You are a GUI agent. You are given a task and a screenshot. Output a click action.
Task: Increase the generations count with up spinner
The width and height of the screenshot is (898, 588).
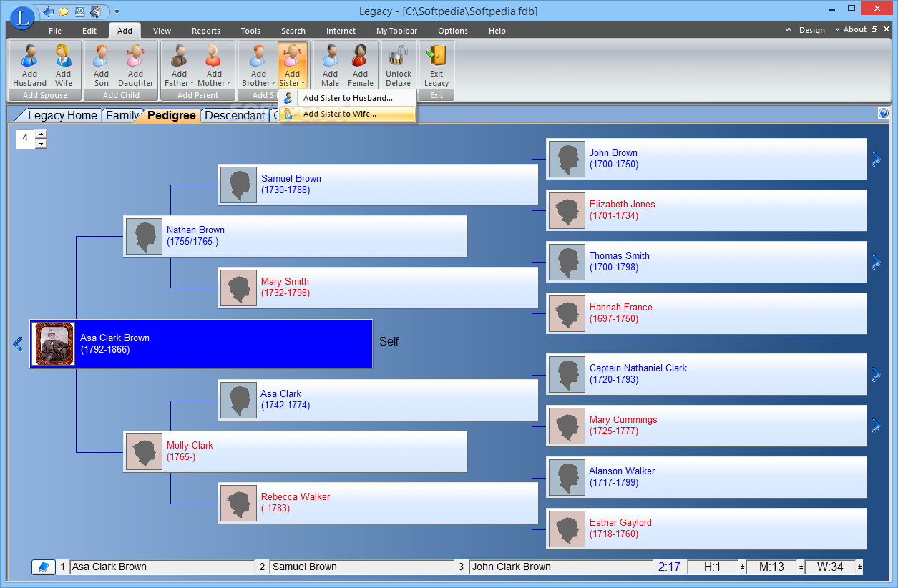tap(41, 134)
